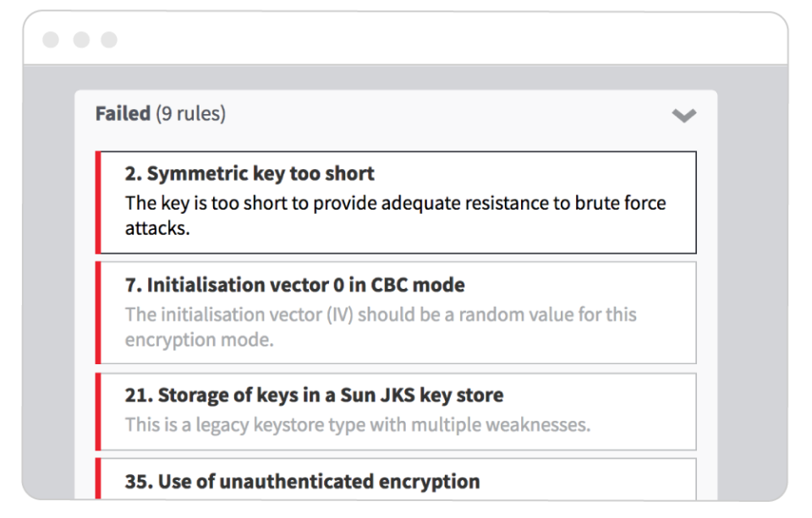This screenshot has width=812, height=518.
Task: Click the legacy keystore type description
Action: point(357,424)
